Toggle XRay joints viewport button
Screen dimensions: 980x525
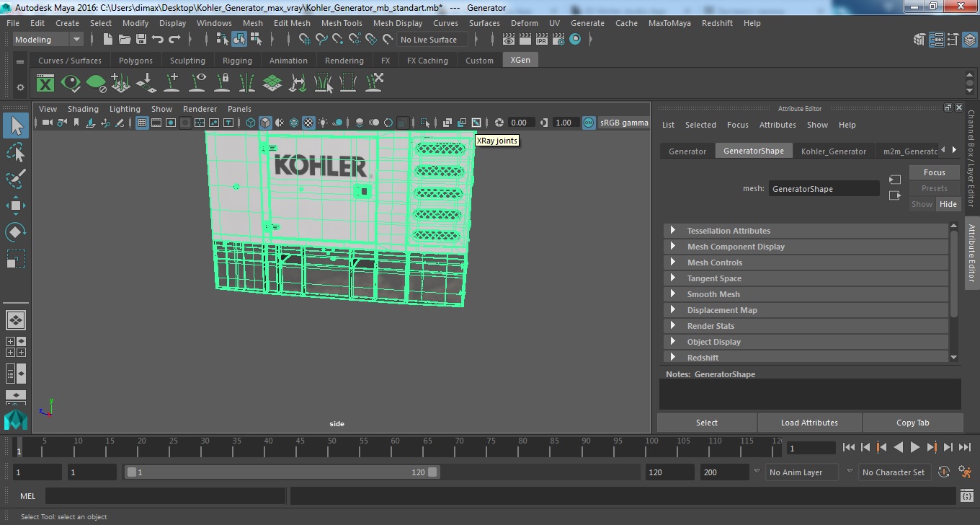(x=476, y=123)
